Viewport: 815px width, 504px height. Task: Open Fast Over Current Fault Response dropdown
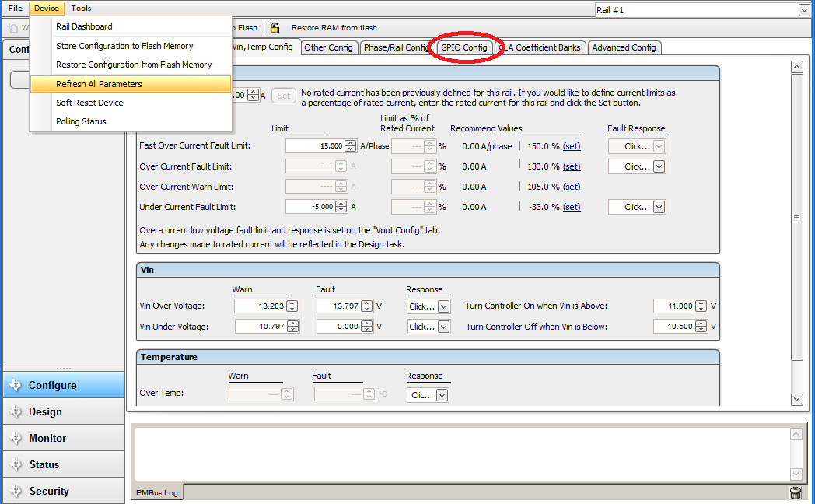click(x=659, y=146)
